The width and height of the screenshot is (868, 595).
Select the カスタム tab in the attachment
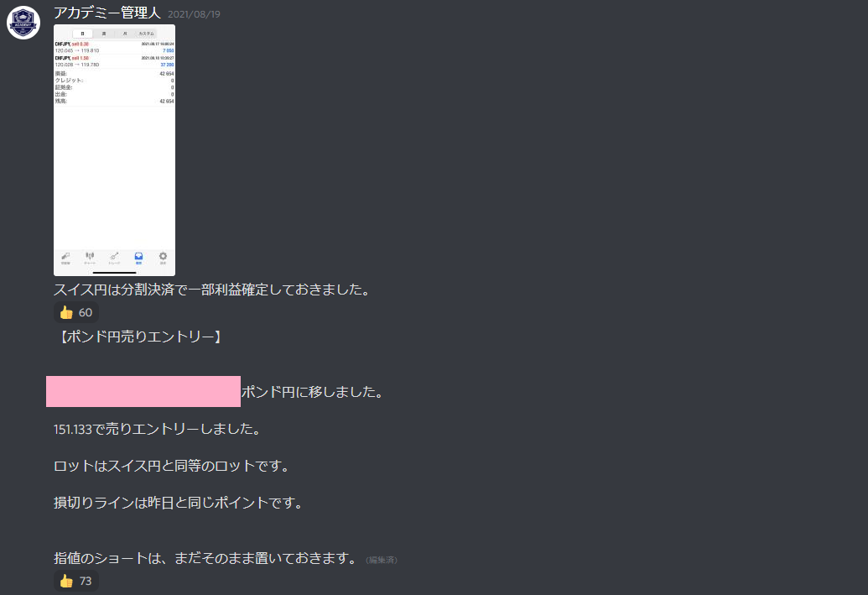146,34
